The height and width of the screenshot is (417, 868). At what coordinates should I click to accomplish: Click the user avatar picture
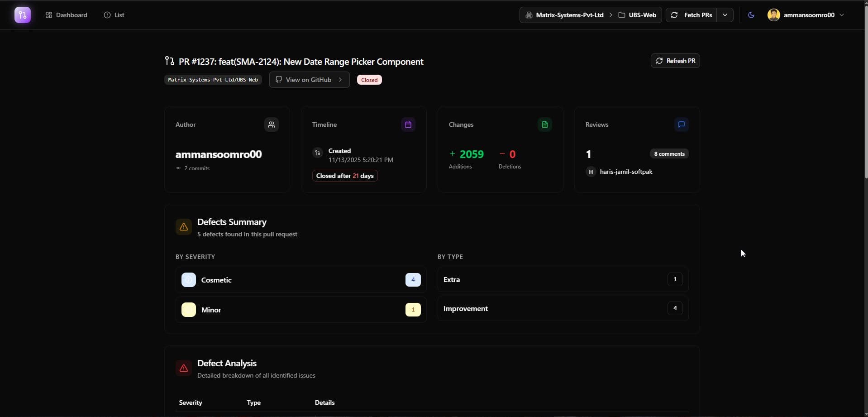click(774, 15)
